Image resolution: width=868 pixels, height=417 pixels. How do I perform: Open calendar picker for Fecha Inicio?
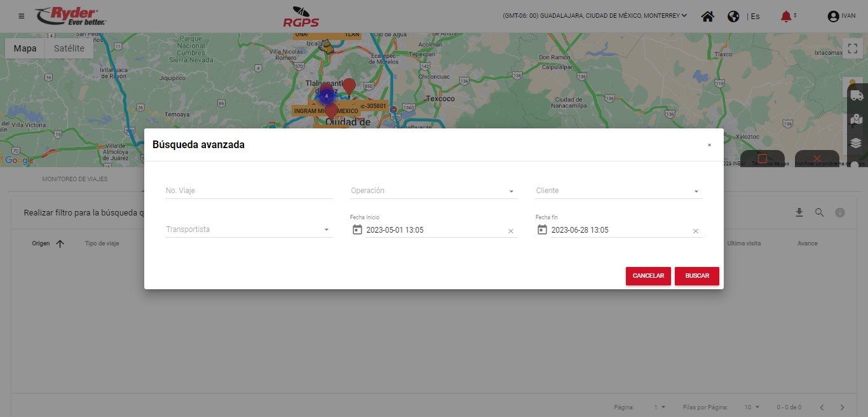coord(357,229)
